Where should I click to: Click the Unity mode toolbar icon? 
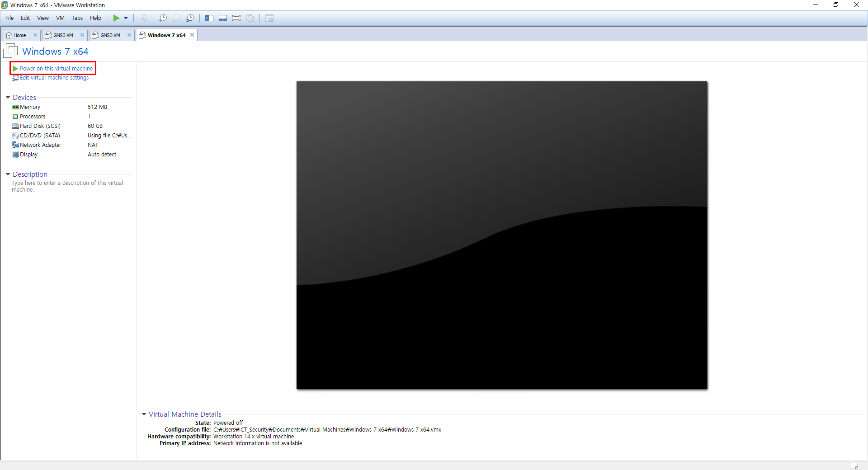[x=250, y=18]
